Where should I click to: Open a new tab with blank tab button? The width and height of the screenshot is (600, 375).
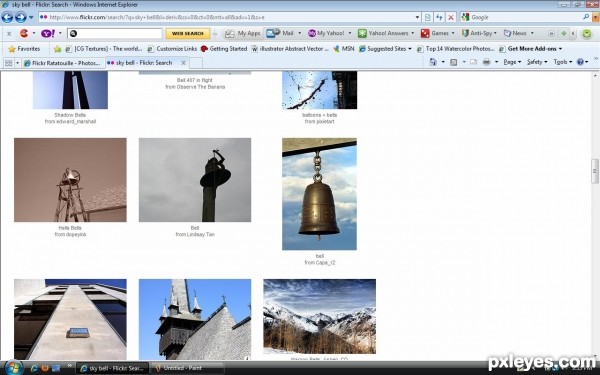[x=196, y=63]
